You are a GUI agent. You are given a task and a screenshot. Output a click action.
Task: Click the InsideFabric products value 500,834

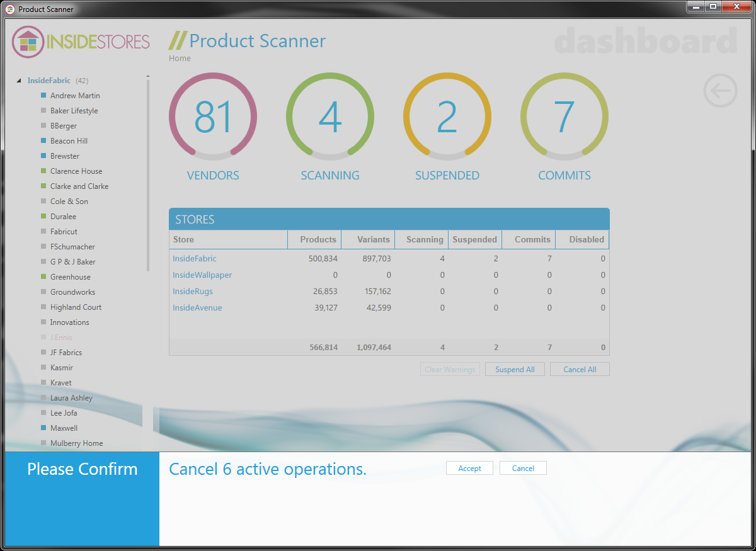point(323,259)
